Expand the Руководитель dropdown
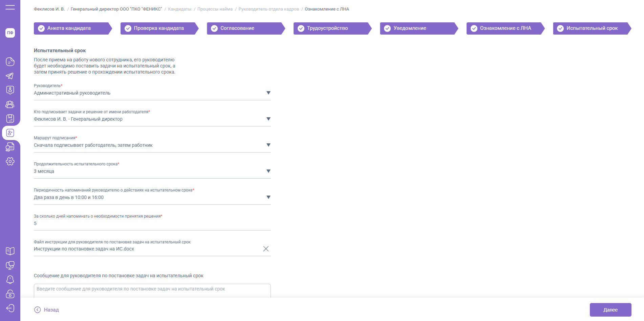 coord(268,93)
